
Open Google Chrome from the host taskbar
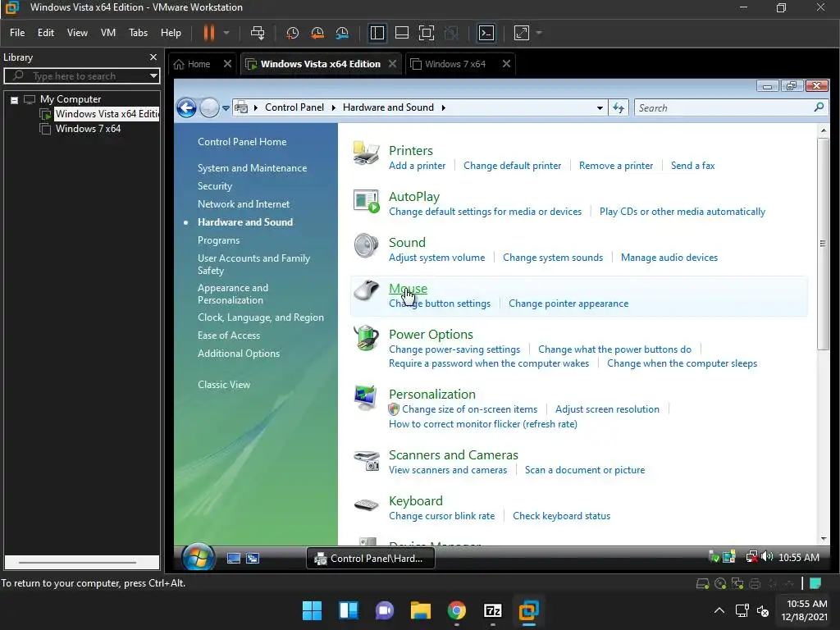pyautogui.click(x=456, y=610)
